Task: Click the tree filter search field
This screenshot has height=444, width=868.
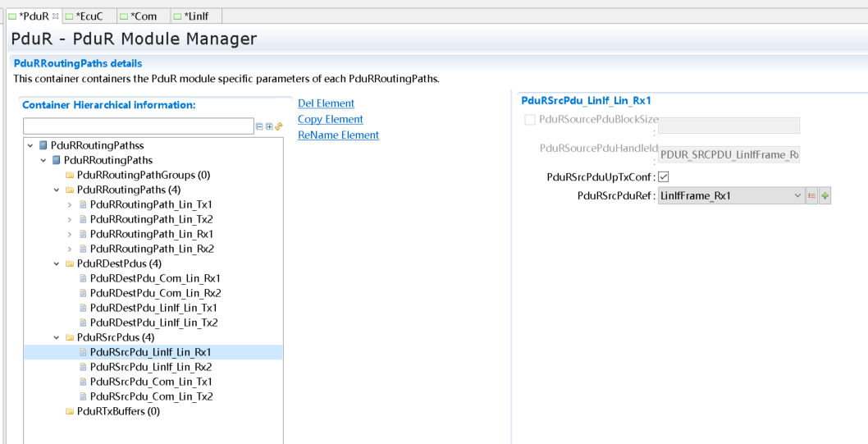Action: [138, 126]
